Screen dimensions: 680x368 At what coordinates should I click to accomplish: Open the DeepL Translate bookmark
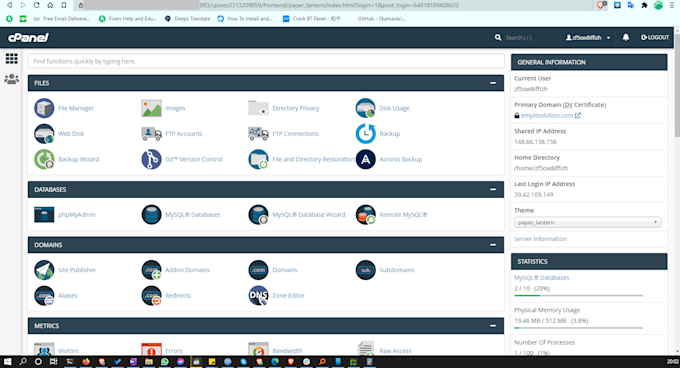(x=188, y=19)
